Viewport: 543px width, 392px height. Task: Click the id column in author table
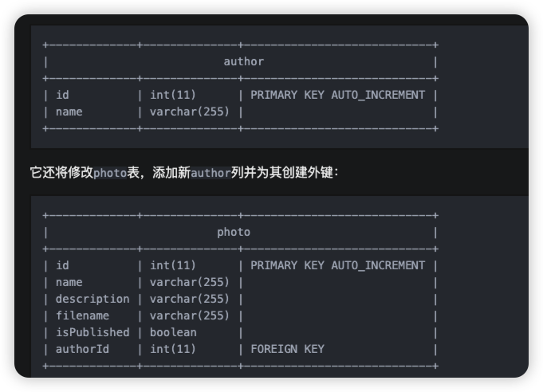[62, 95]
